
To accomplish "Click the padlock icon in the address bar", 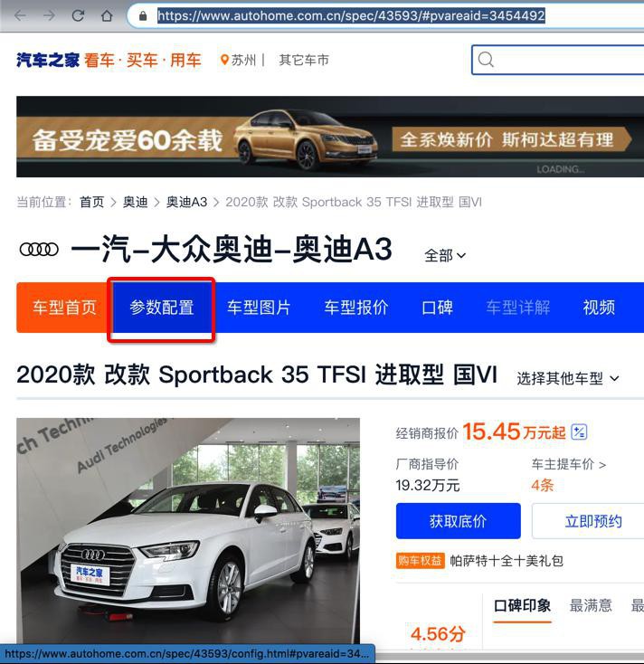I will [143, 16].
